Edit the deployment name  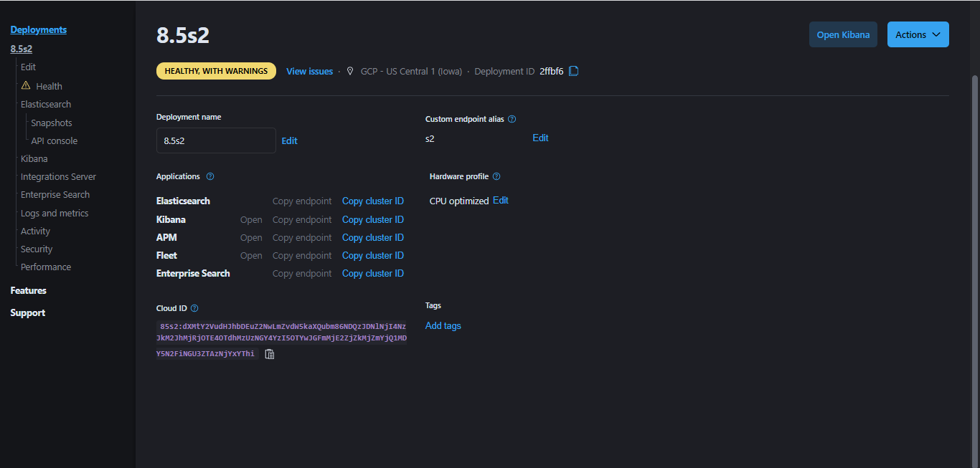[289, 140]
